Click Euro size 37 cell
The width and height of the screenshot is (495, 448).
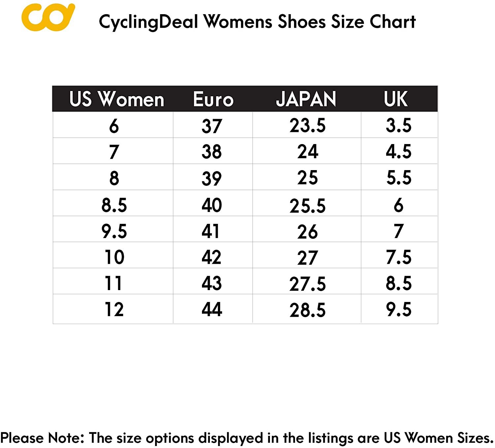click(212, 126)
